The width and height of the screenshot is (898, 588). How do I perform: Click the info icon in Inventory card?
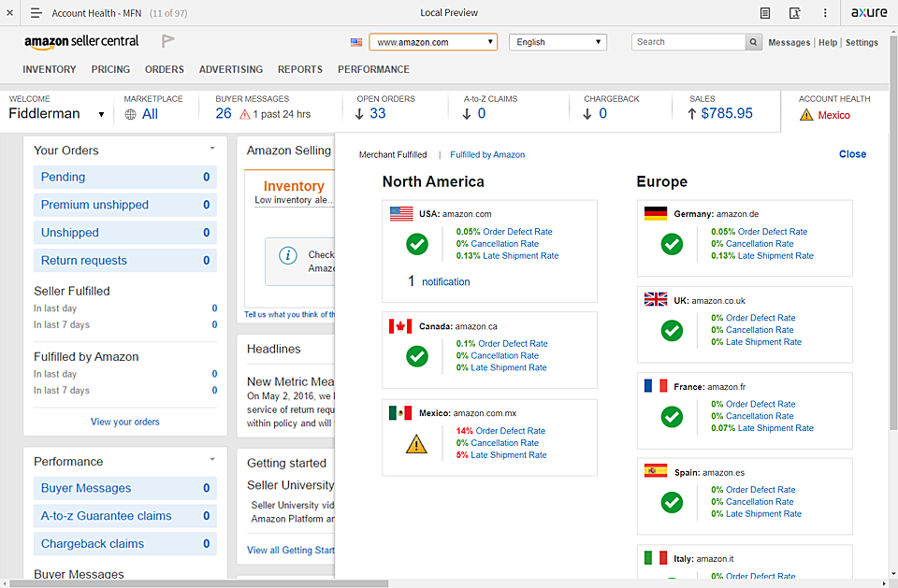coord(287,255)
